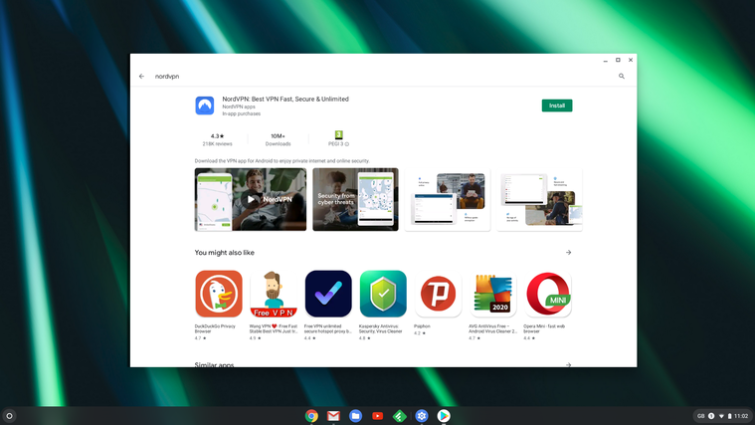Launch Chrome from the shelf

(x=312, y=416)
